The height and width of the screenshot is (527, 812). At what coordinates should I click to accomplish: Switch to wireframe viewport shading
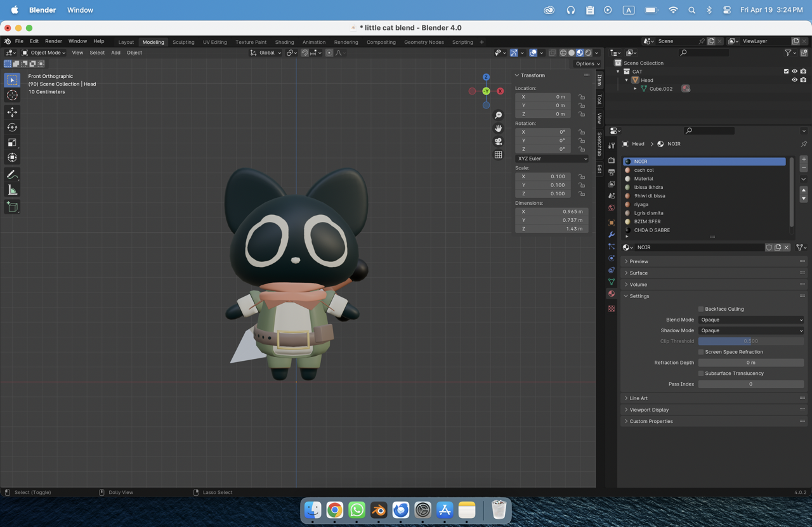tap(563, 53)
